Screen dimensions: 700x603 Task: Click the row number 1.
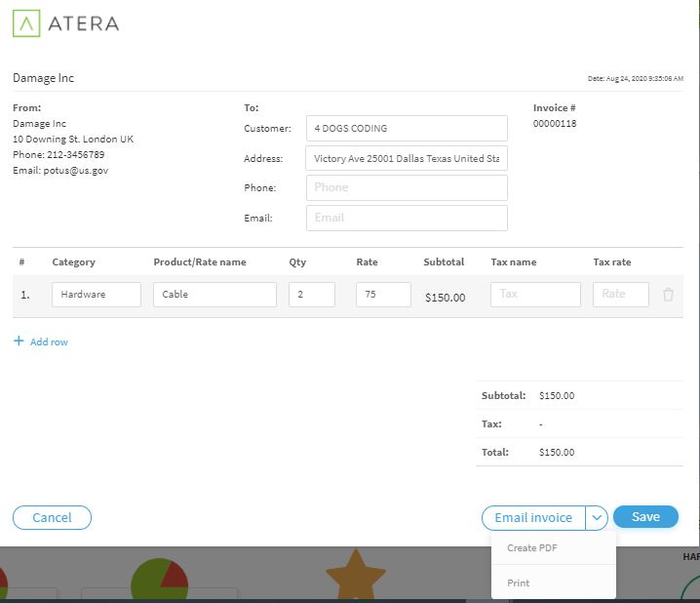(x=25, y=295)
